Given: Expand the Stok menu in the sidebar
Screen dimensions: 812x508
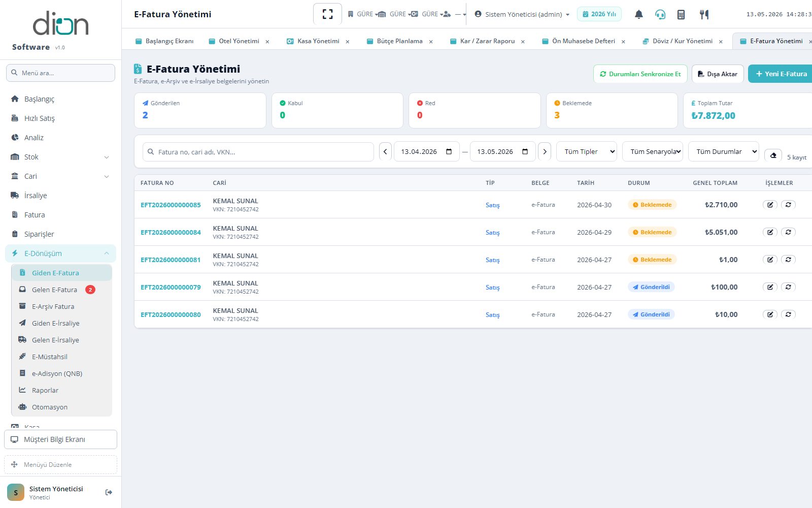Looking at the screenshot, I should point(60,157).
